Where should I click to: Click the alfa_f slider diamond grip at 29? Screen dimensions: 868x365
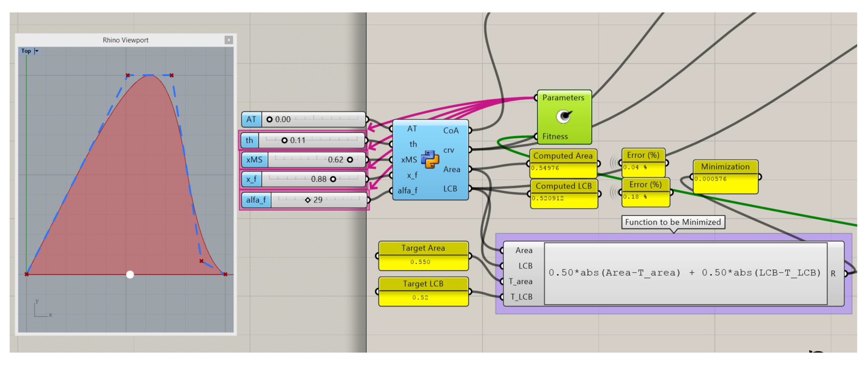(x=308, y=200)
